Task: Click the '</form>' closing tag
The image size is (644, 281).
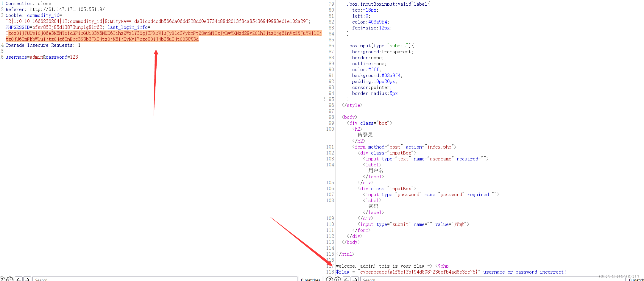Action: click(x=361, y=230)
